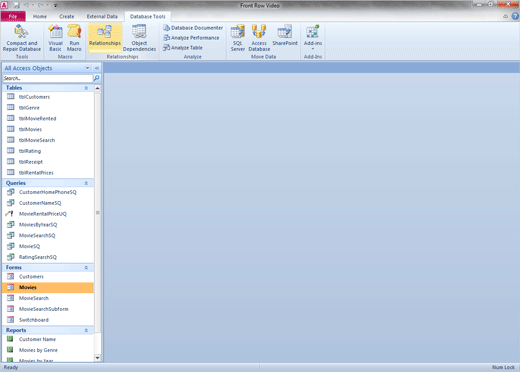This screenshot has width=520, height=372.
Task: Select the tblRating table
Action: [x=48, y=151]
